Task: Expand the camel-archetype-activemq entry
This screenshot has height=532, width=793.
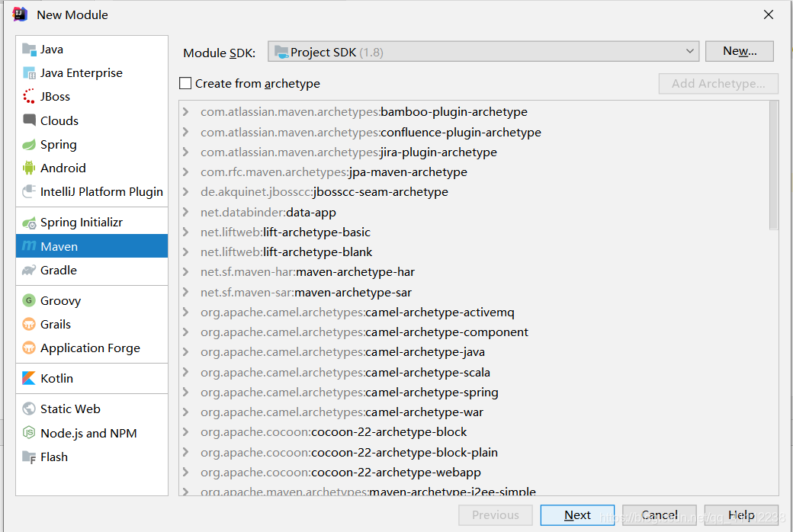Action: coord(185,312)
